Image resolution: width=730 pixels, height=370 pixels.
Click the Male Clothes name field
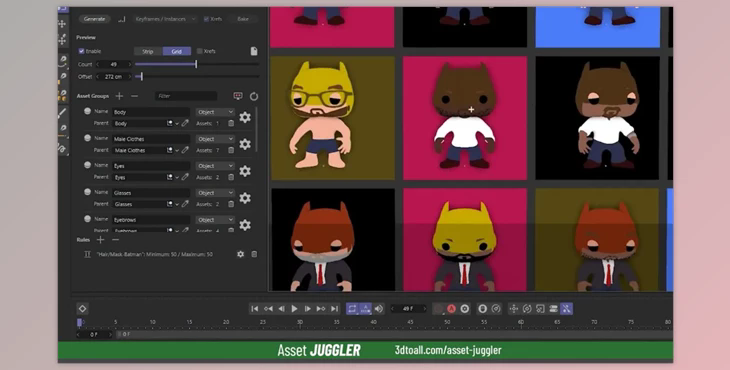pos(151,139)
